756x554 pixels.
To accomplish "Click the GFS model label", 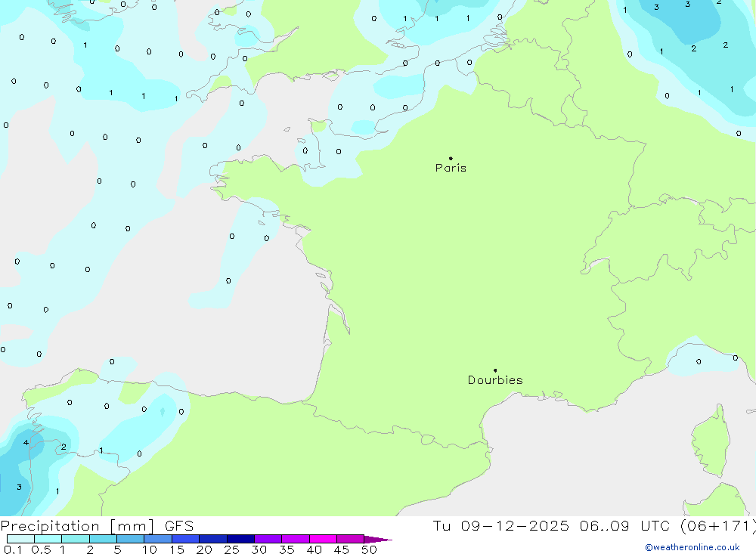I will tap(179, 525).
